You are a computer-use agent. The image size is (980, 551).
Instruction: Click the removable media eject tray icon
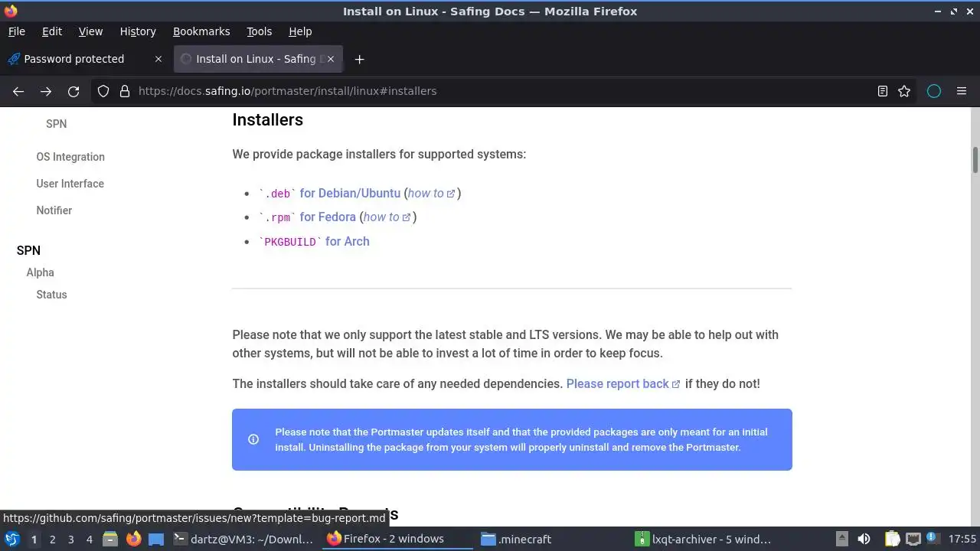click(x=841, y=539)
